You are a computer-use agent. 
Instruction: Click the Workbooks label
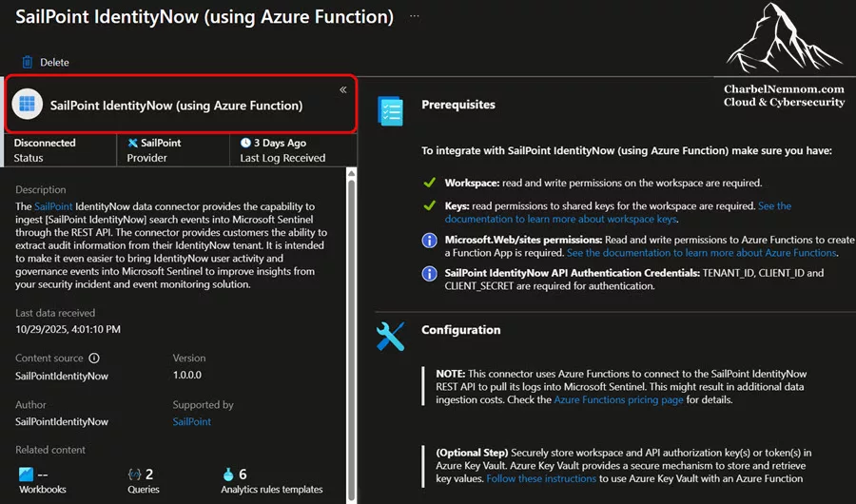click(x=43, y=489)
